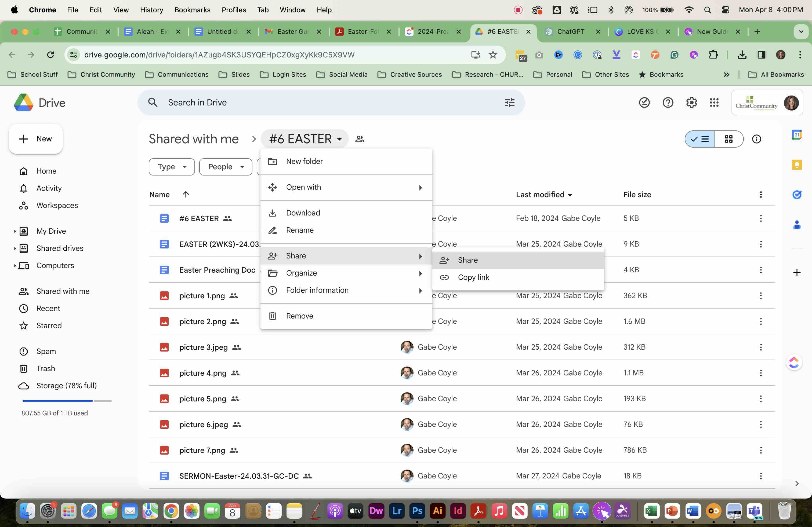This screenshot has width=812, height=527.
Task: Open advanced search filter options icon
Action: click(509, 102)
